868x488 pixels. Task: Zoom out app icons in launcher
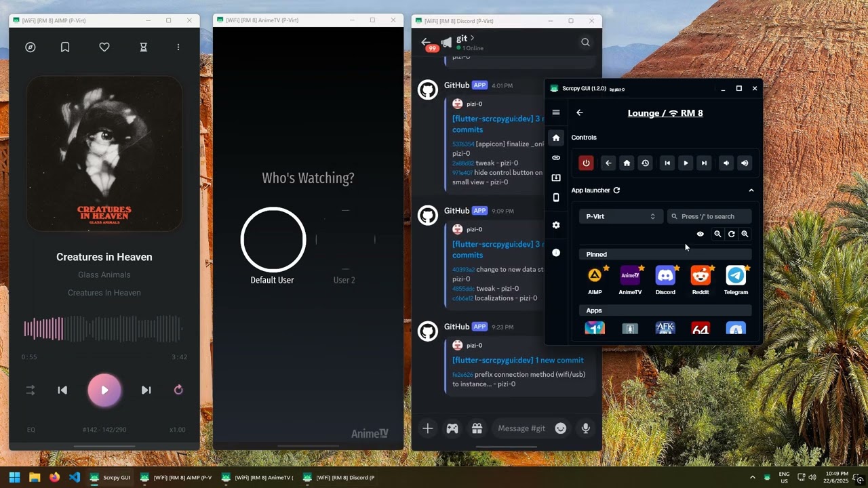[717, 234]
